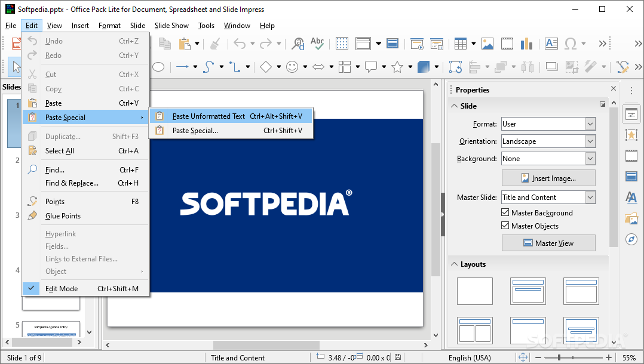Select the Title, Content layout thumbnail
The height and width of the screenshot is (364, 644).
coord(581,291)
